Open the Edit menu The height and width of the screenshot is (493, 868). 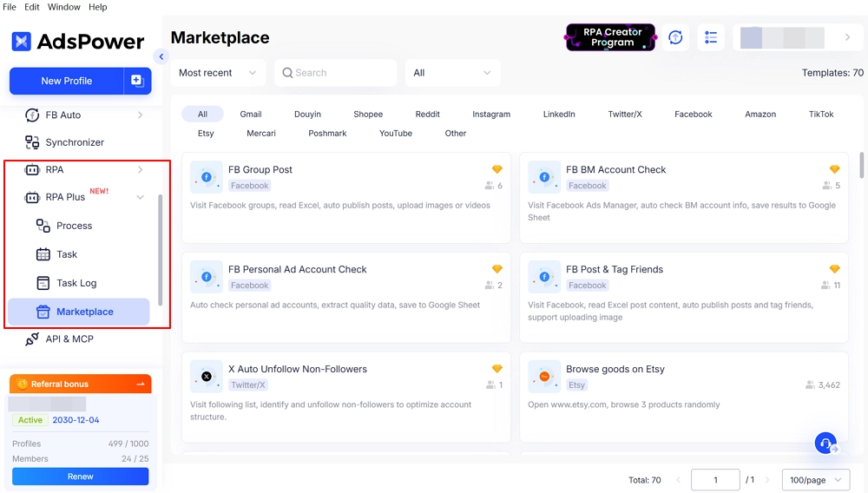[x=31, y=7]
